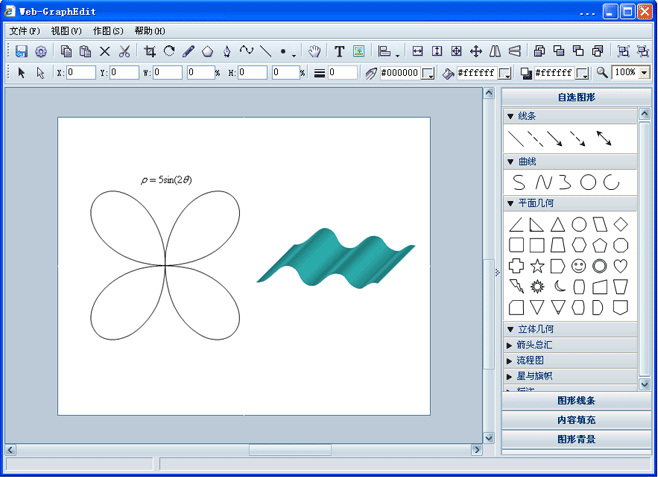Insert the heart shape

pyautogui.click(x=620, y=266)
